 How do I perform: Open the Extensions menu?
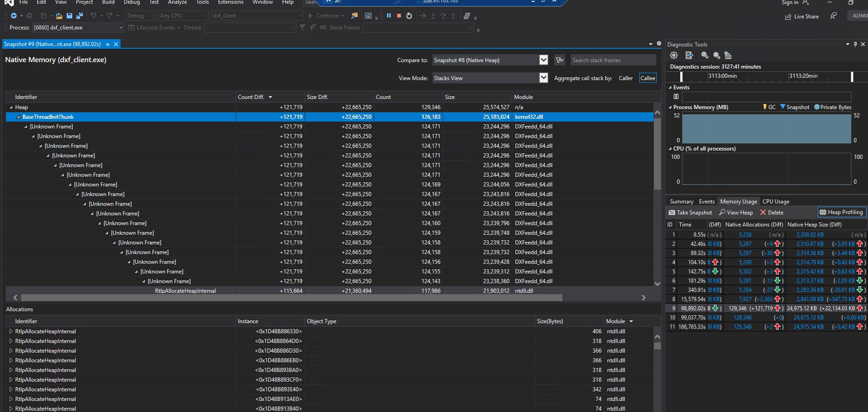[231, 2]
